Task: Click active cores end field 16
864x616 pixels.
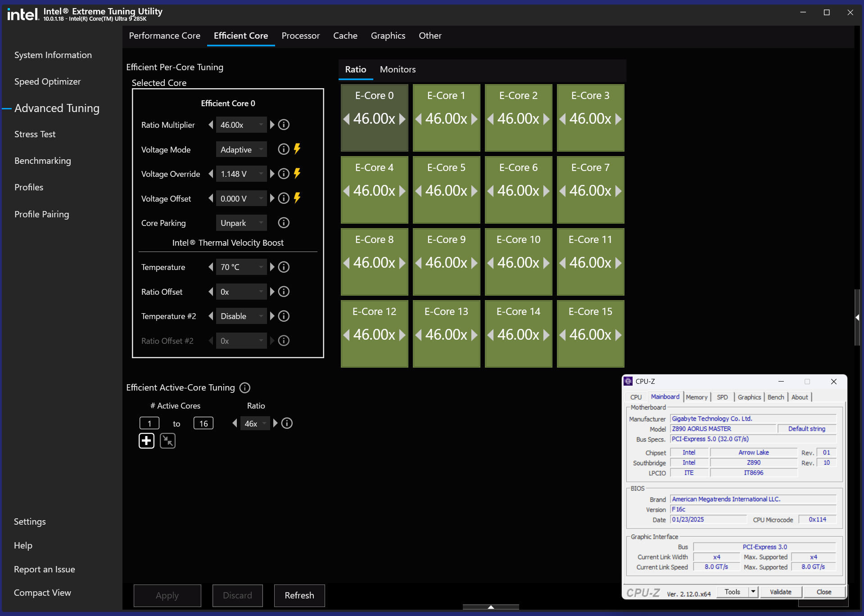Action: click(204, 423)
